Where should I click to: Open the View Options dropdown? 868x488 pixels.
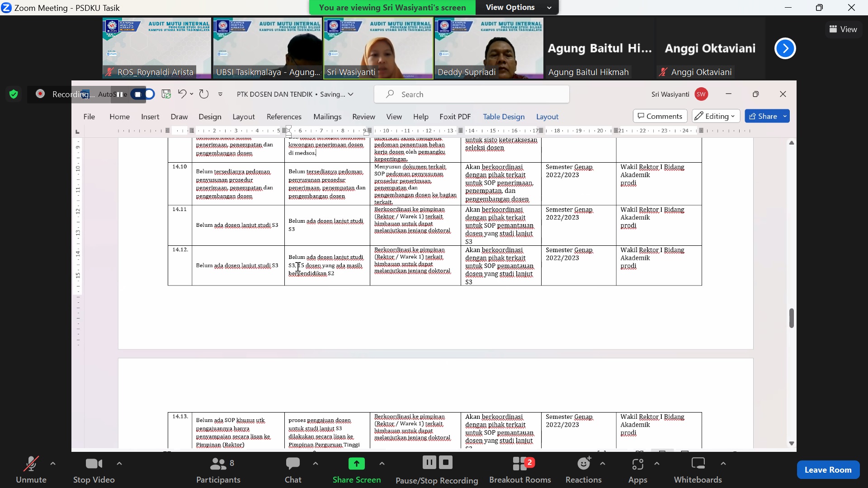click(x=518, y=7)
